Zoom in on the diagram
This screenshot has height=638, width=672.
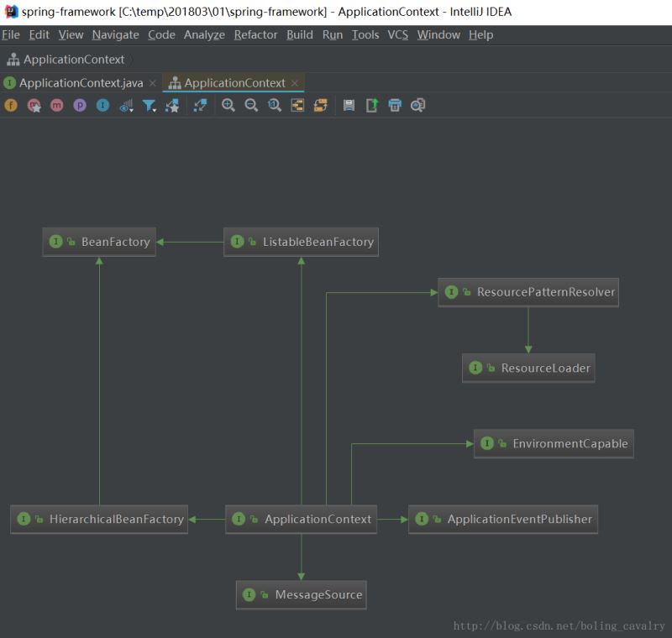pyautogui.click(x=228, y=106)
